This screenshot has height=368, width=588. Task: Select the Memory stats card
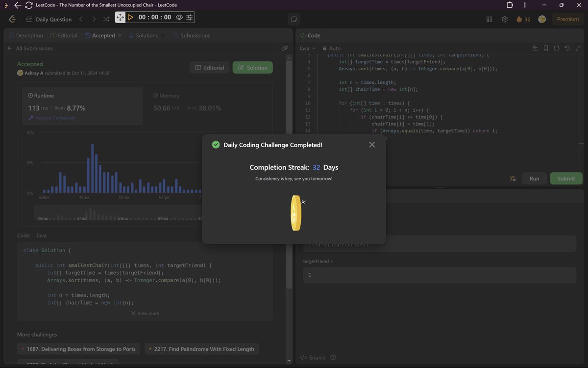click(x=208, y=106)
